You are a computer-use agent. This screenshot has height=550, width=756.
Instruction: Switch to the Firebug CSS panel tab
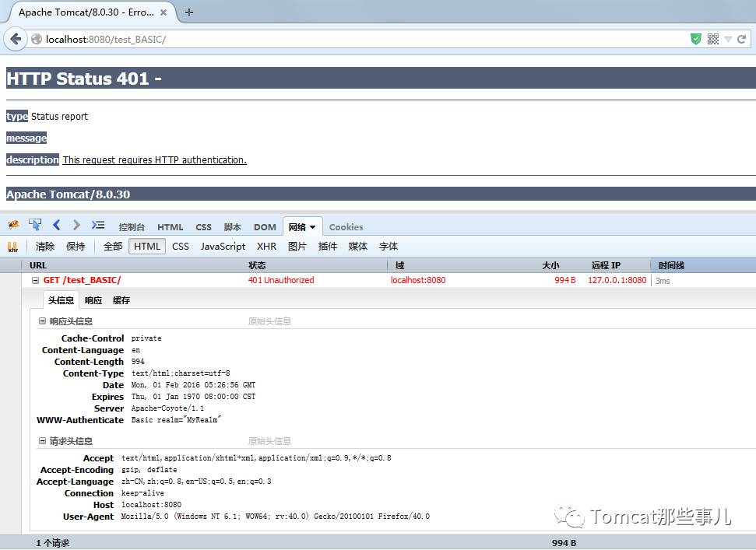pyautogui.click(x=203, y=227)
